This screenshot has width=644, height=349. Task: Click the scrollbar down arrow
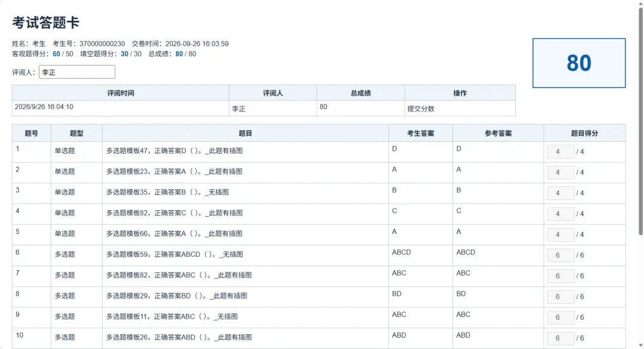click(640, 345)
